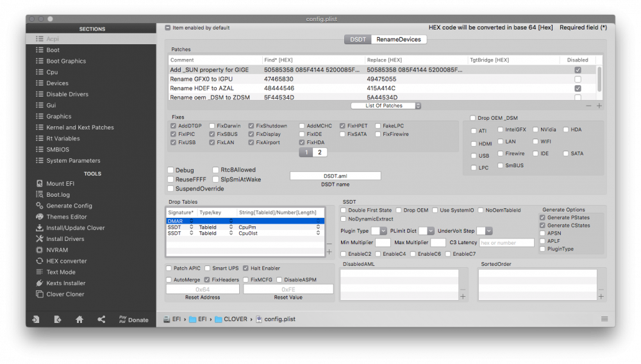Image resolution: width=641 pixels, height=364 pixels.
Task: Open the HEX converter tool
Action: pyautogui.click(x=66, y=261)
